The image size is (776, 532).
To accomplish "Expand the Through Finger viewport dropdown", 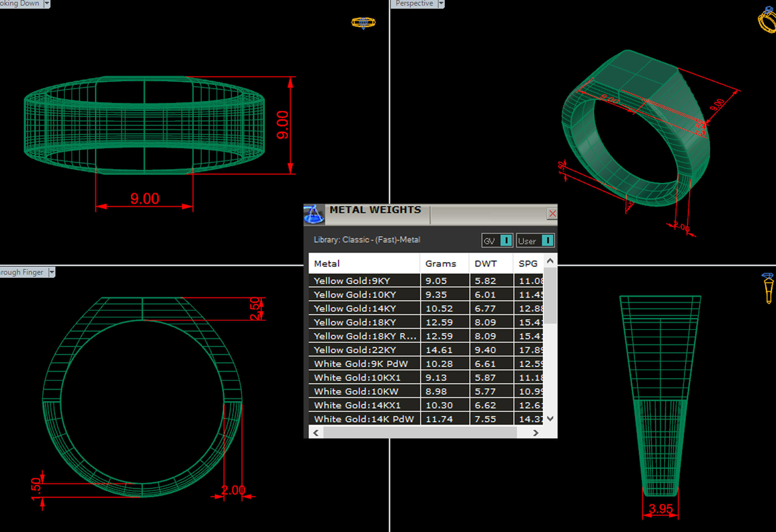I will tap(52, 272).
